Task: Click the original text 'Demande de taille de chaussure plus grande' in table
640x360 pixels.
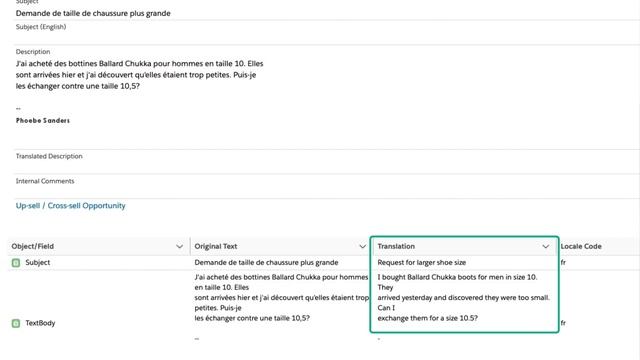Action: 266,262
